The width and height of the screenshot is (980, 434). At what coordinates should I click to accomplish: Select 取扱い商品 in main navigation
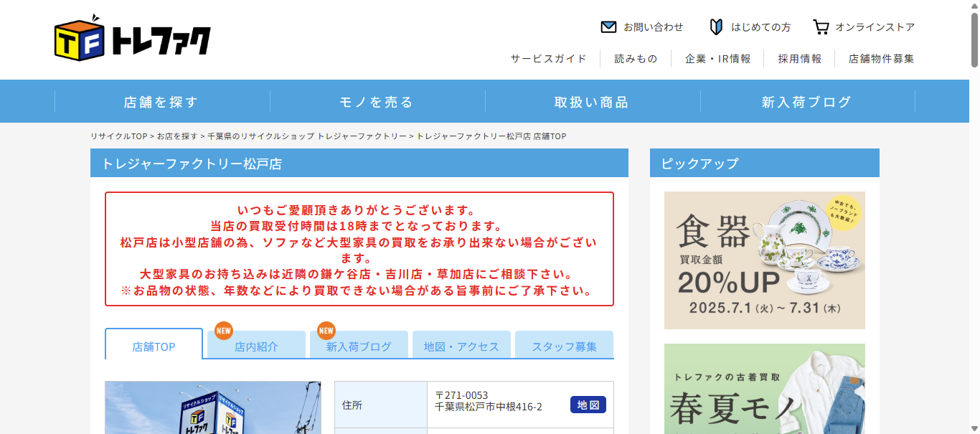592,102
